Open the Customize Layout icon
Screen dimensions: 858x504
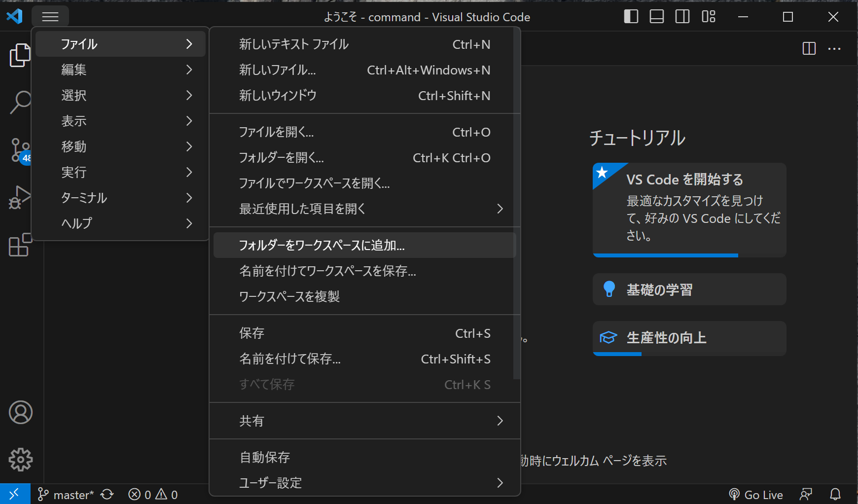click(x=709, y=17)
